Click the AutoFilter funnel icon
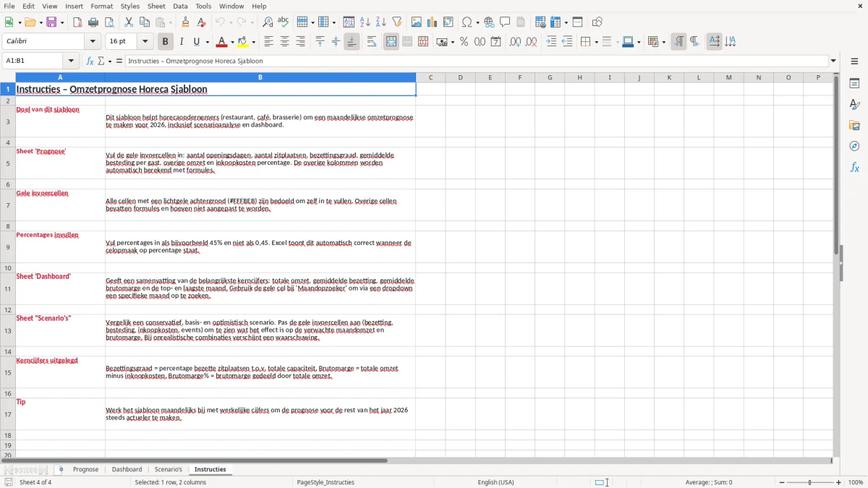Image resolution: width=868 pixels, height=488 pixels. click(397, 22)
